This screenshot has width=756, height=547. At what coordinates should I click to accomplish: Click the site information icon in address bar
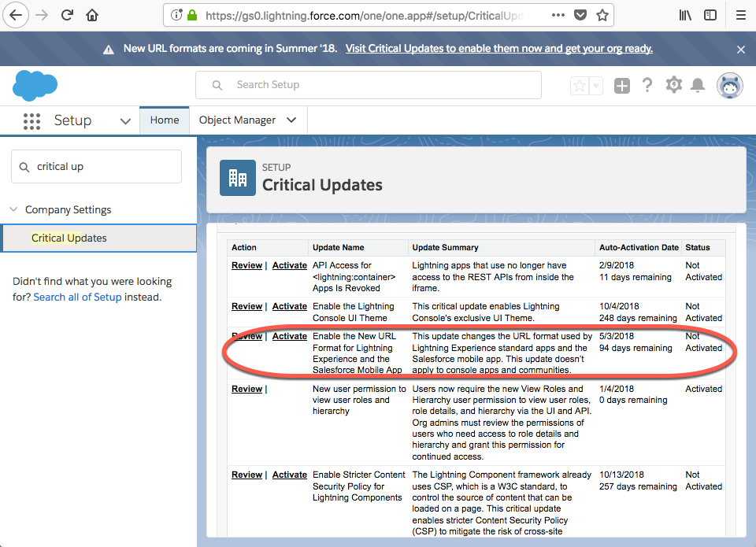(x=176, y=16)
